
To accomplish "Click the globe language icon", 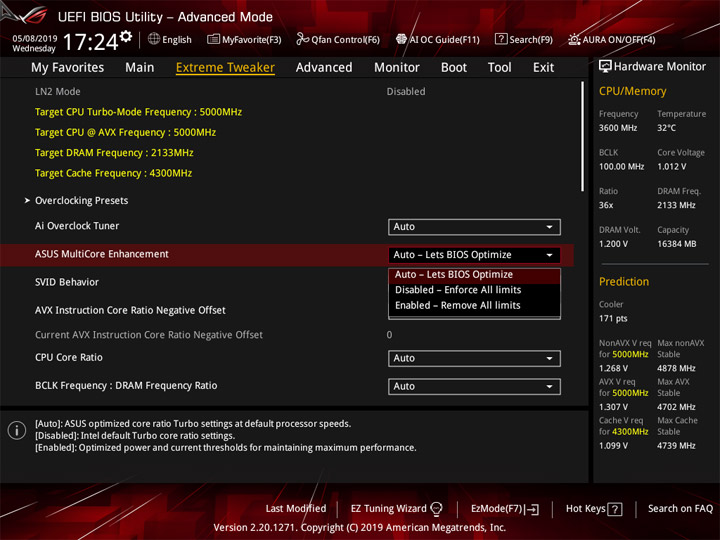I will click(x=154, y=39).
